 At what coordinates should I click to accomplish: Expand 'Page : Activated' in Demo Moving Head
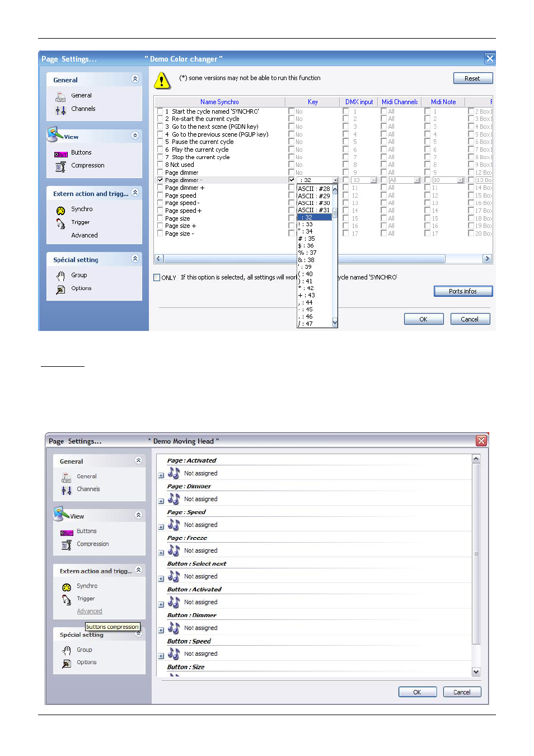pos(161,474)
